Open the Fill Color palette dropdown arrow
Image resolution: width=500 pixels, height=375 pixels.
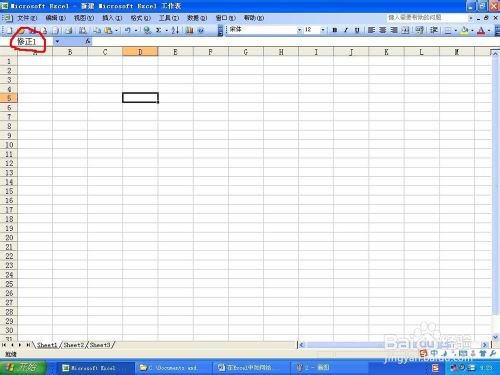(472, 30)
